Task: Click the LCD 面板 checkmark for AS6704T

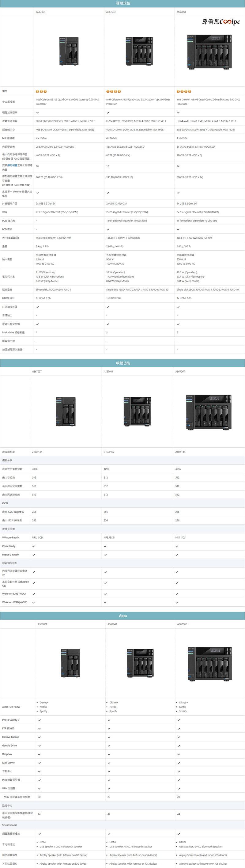Action: click(x=108, y=229)
